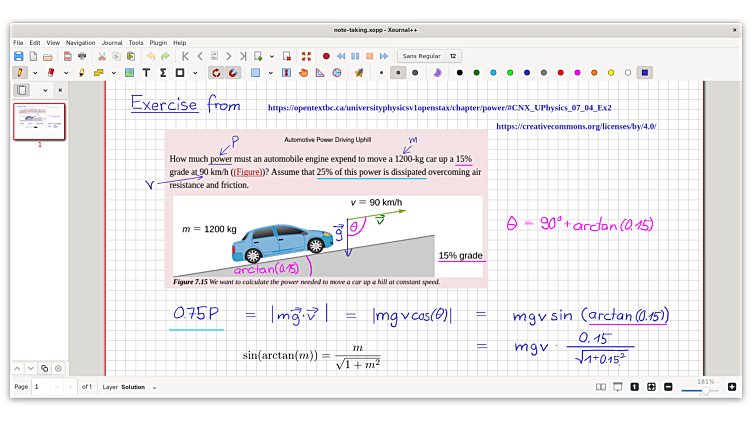This screenshot has width=752, height=423.
Task: Open the creativecommons.org license link
Action: (575, 127)
